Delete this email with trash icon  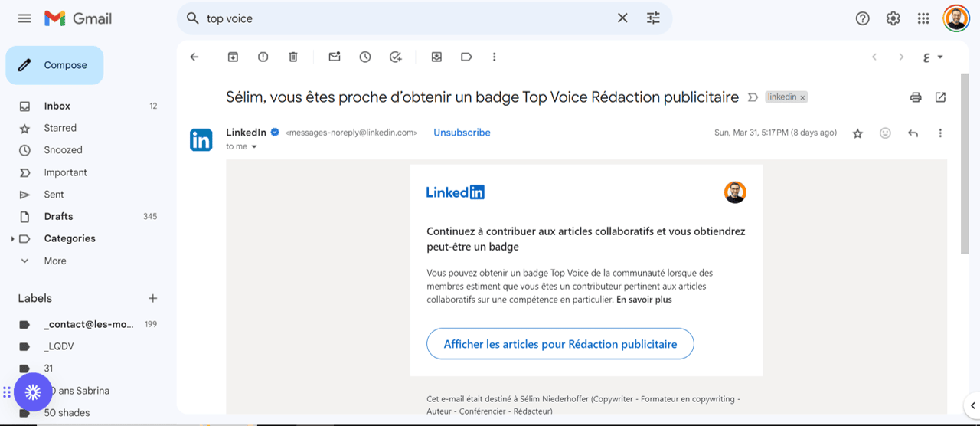[293, 57]
